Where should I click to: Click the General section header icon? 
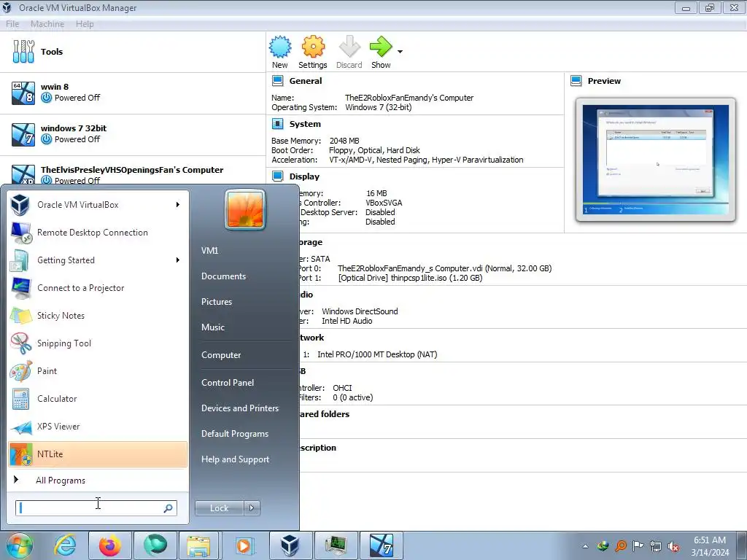coord(277,81)
